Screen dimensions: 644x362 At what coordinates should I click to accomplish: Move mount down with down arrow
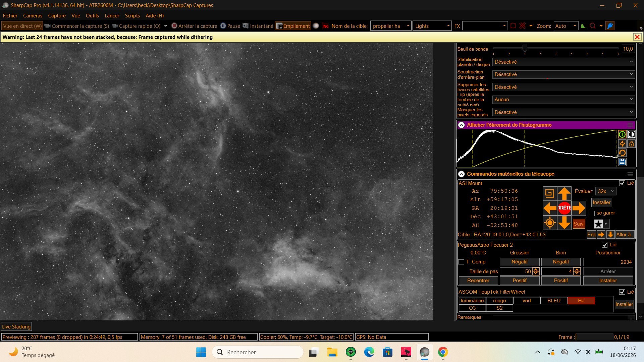click(565, 223)
